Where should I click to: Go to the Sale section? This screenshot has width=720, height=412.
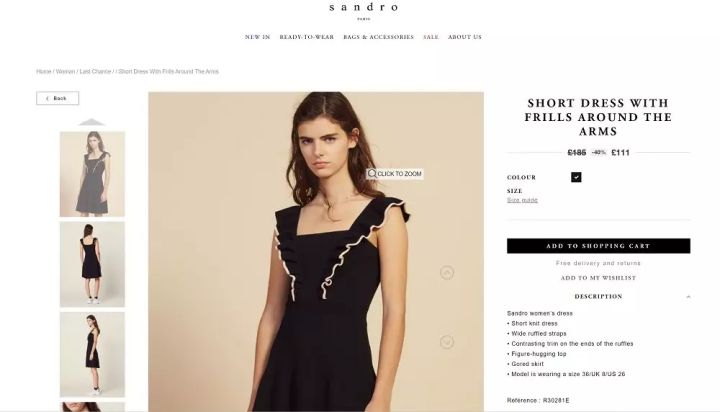[431, 37]
